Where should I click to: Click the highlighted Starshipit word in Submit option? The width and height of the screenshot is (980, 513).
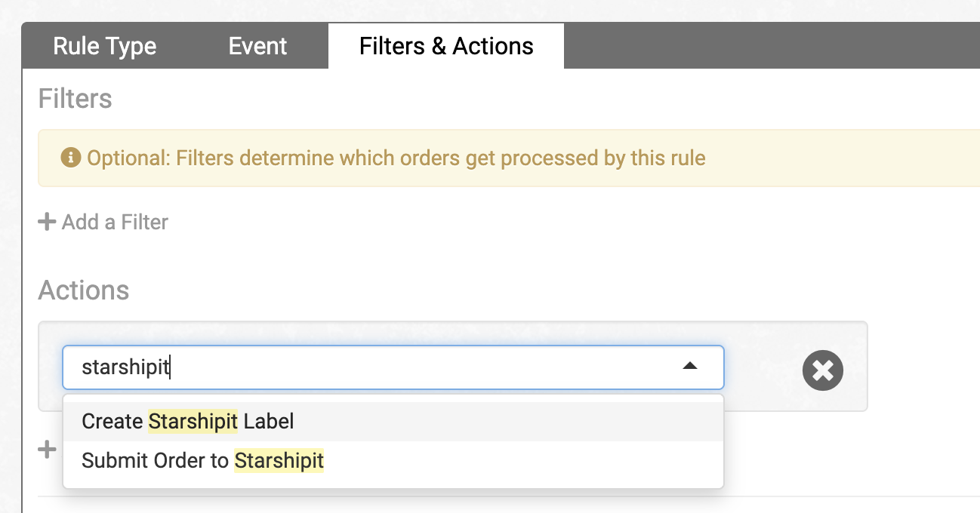point(279,460)
